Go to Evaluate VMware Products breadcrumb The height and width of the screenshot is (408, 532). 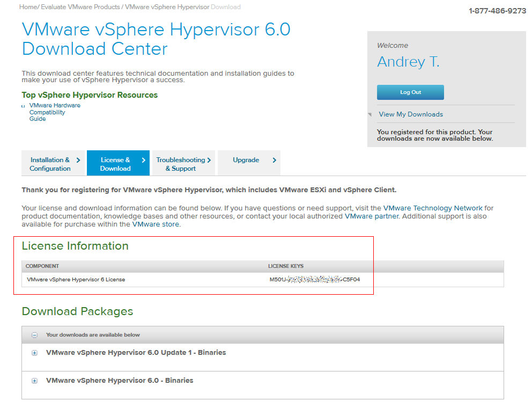tap(80, 7)
